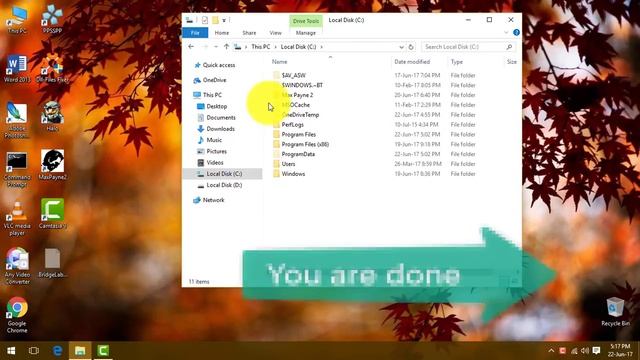Open the Dll-Files Fixer desktop shortcut

click(52, 69)
